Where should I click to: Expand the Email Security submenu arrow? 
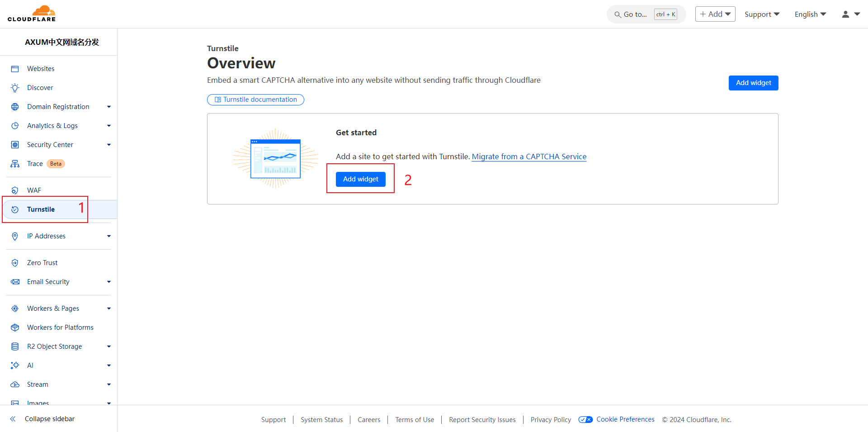[109, 282]
